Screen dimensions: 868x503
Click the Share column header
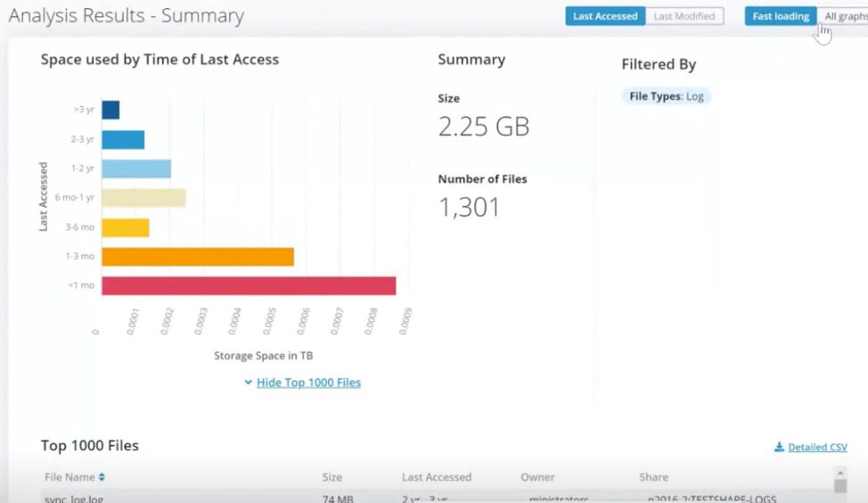[x=654, y=477]
